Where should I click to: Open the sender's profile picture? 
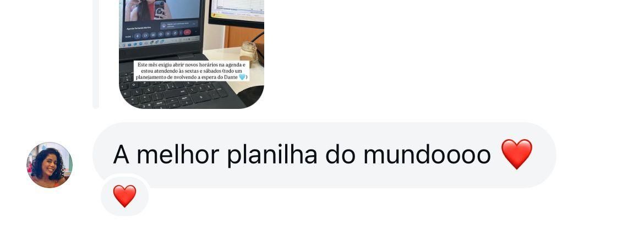[x=50, y=165]
